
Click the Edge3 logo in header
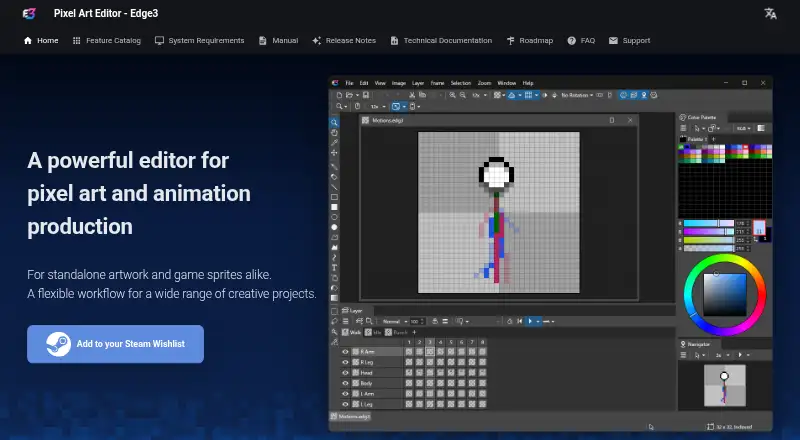click(29, 14)
